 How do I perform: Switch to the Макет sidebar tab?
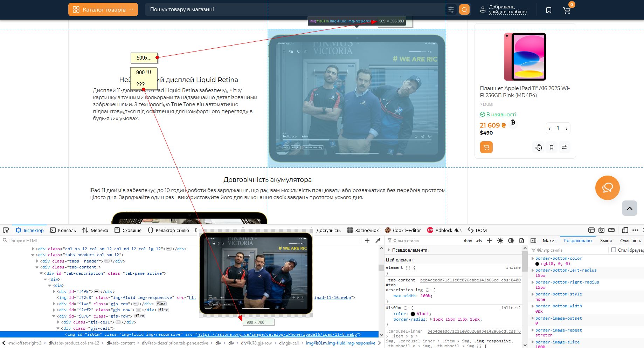pos(549,240)
